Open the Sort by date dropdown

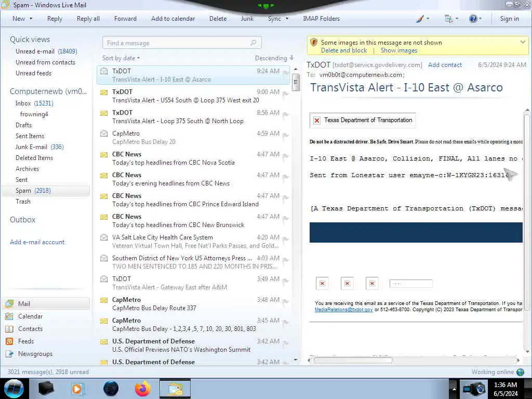click(121, 58)
